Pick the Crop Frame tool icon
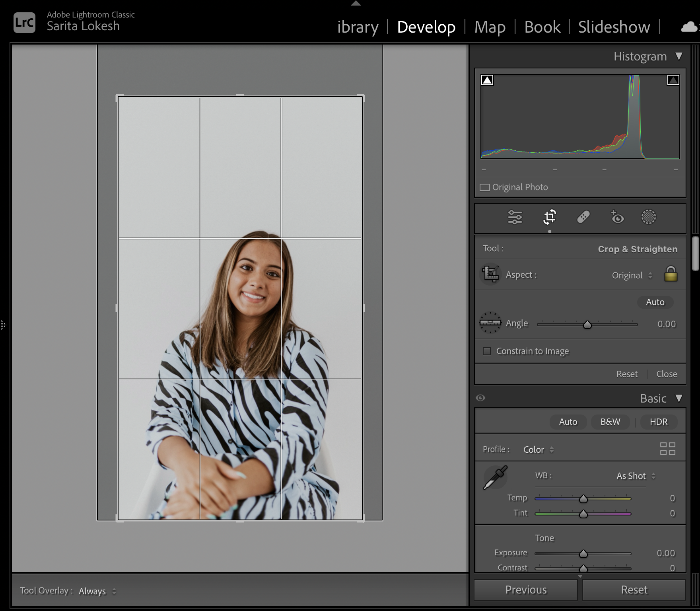700x611 pixels. [x=490, y=274]
